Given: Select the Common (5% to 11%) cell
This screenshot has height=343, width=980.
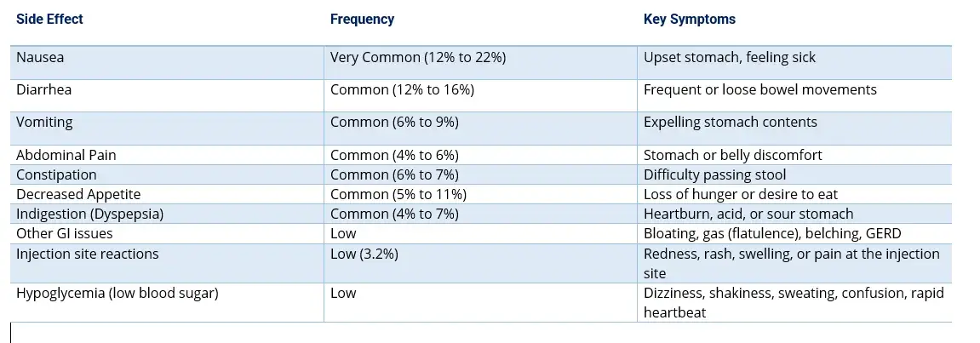Looking at the screenshot, I should pyautogui.click(x=398, y=194).
